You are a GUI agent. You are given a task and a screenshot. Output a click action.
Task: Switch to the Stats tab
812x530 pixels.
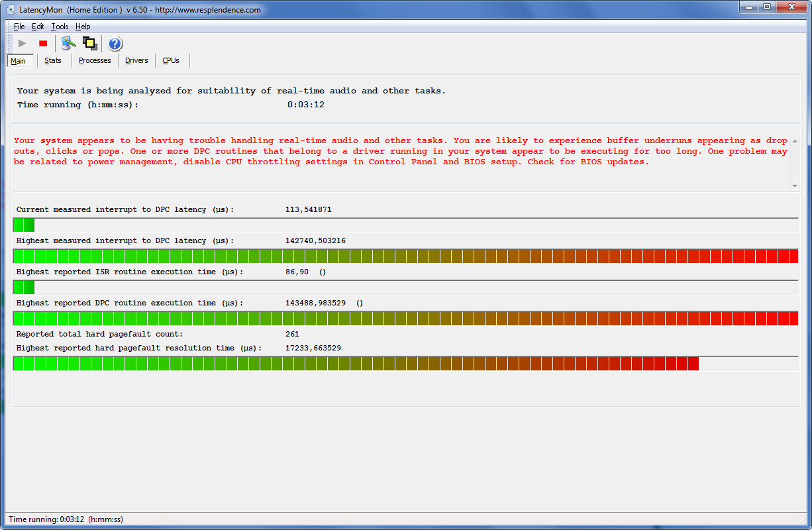tap(53, 60)
